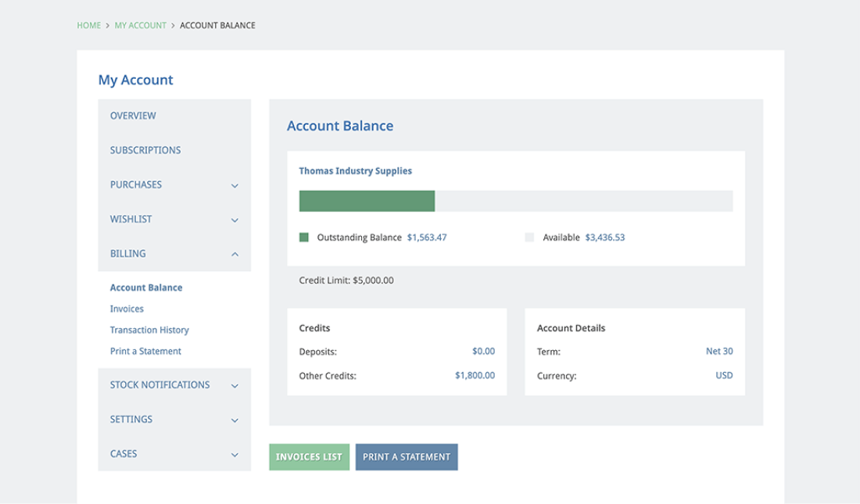Viewport: 860px width, 504px height.
Task: Select Overview in the sidebar
Action: (x=133, y=115)
